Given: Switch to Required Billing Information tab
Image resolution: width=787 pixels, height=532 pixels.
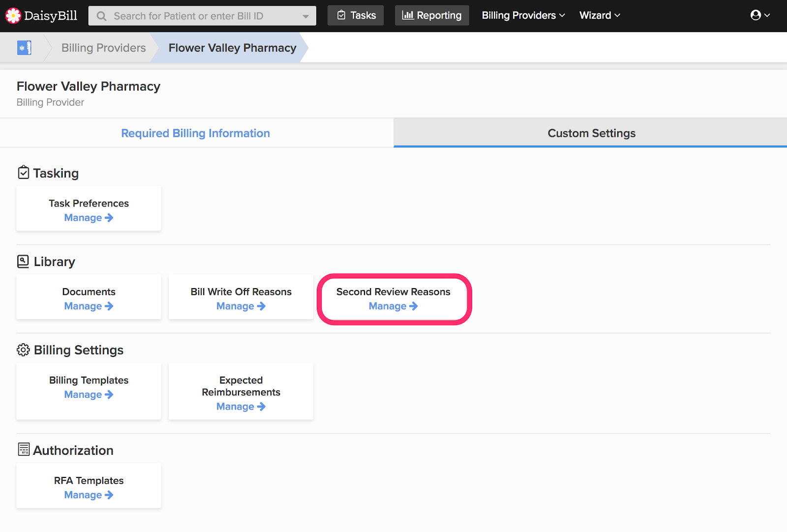Looking at the screenshot, I should [196, 133].
